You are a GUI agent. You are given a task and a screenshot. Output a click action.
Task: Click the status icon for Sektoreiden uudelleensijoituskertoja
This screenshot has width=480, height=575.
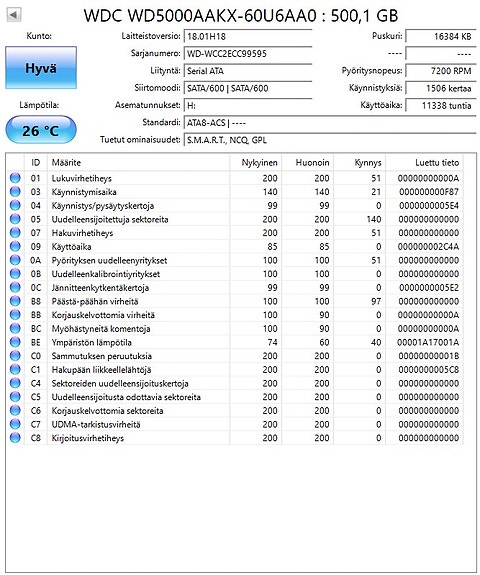tap(15, 383)
